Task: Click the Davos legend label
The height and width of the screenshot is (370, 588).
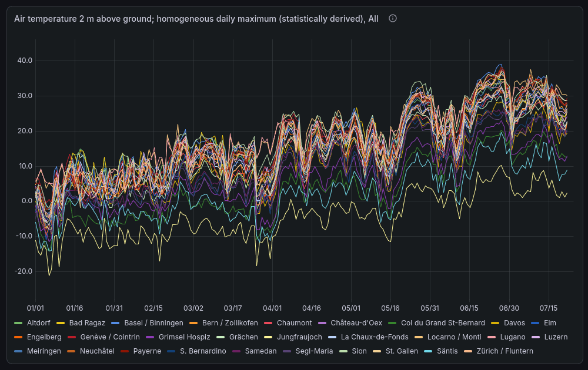Action: 514,323
